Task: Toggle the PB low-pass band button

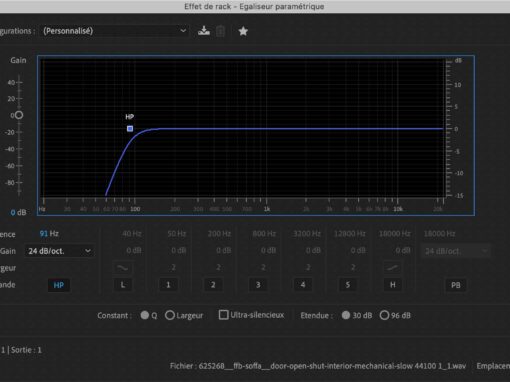Action: 456,285
